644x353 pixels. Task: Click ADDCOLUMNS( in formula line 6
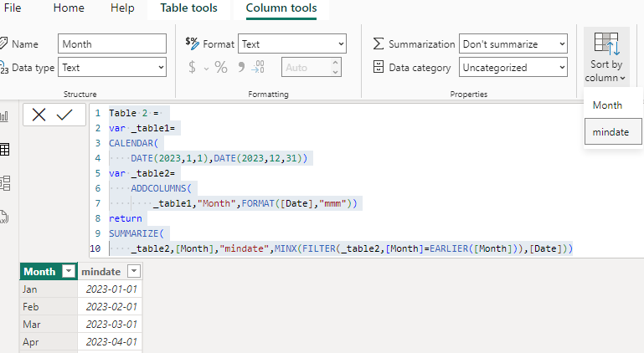tap(161, 188)
